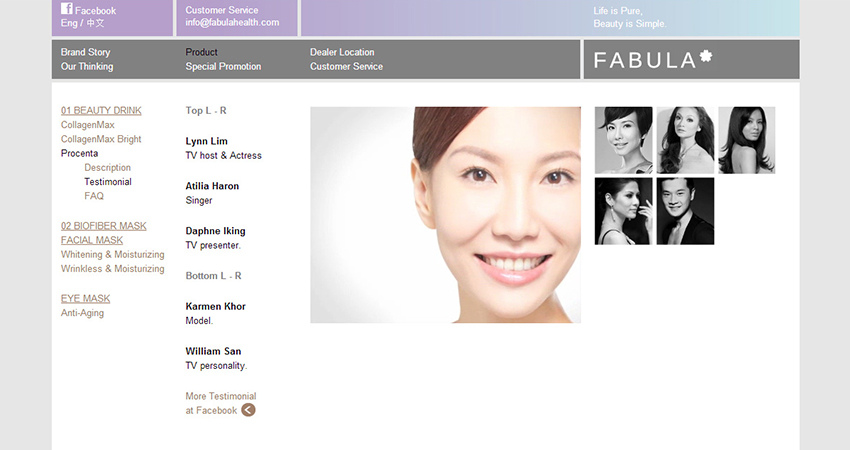This screenshot has height=450, width=850.
Task: Click the brown arrow beside at Facebook
Action: point(248,410)
